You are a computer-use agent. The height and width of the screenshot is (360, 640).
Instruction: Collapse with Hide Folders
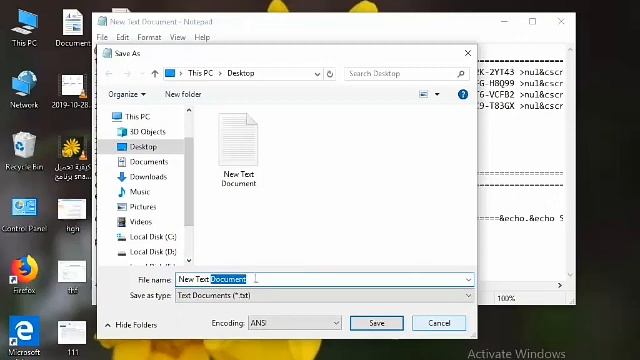click(x=131, y=325)
